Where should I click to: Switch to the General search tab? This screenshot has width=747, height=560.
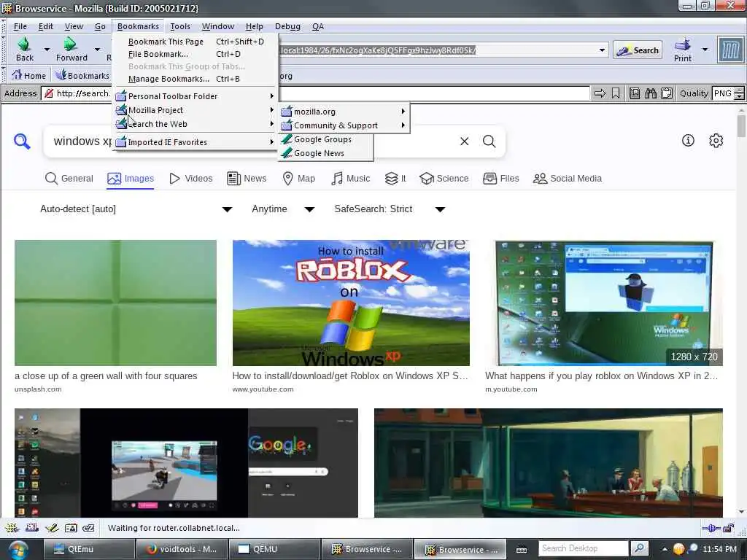click(x=69, y=179)
